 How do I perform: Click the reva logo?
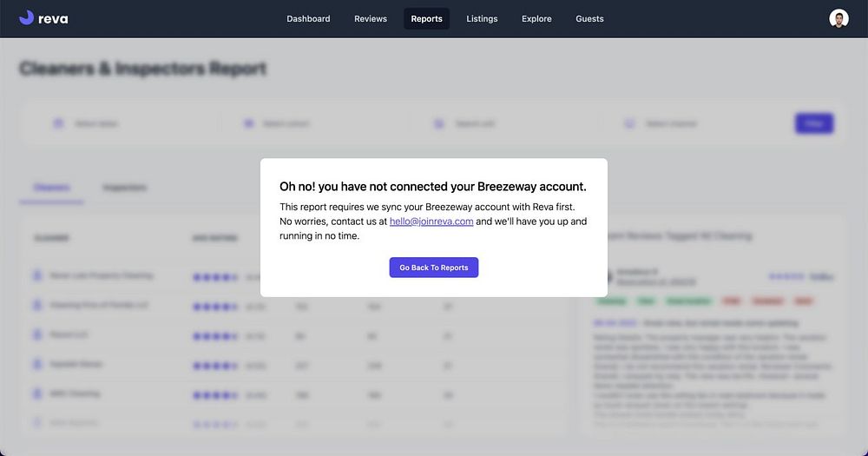[43, 18]
